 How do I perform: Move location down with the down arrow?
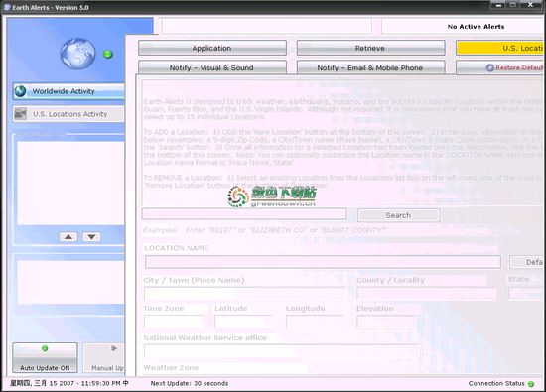(x=91, y=237)
